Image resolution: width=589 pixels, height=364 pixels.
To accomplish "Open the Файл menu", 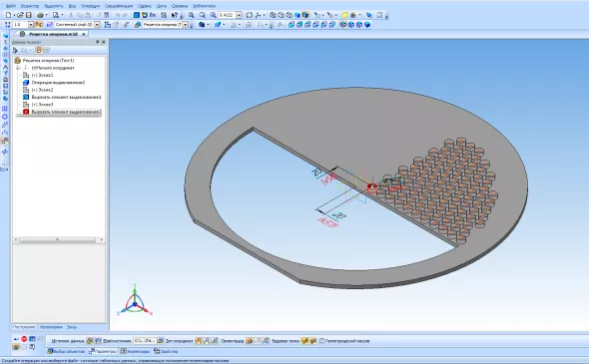I will coord(11,6).
